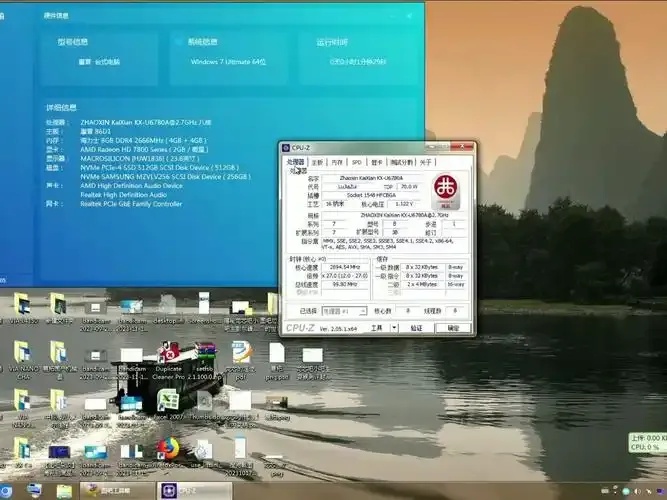Click the Zhaoxin CPU logo in CPU-Z
The width and height of the screenshot is (667, 500).
(446, 191)
